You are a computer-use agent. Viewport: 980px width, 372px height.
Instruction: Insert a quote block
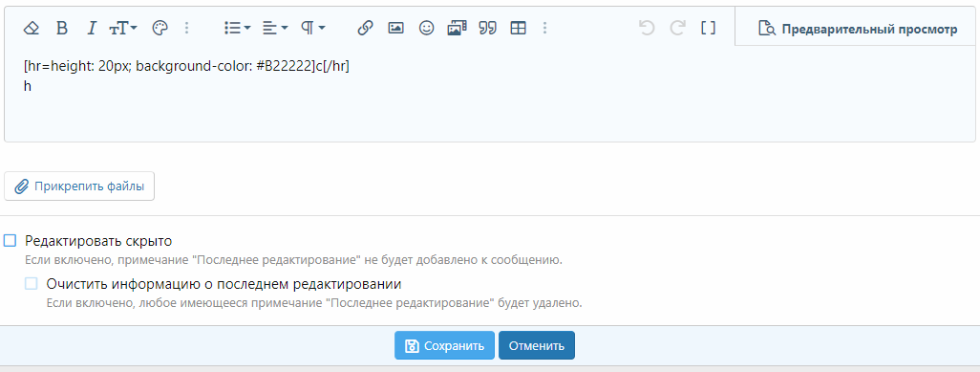click(x=487, y=28)
